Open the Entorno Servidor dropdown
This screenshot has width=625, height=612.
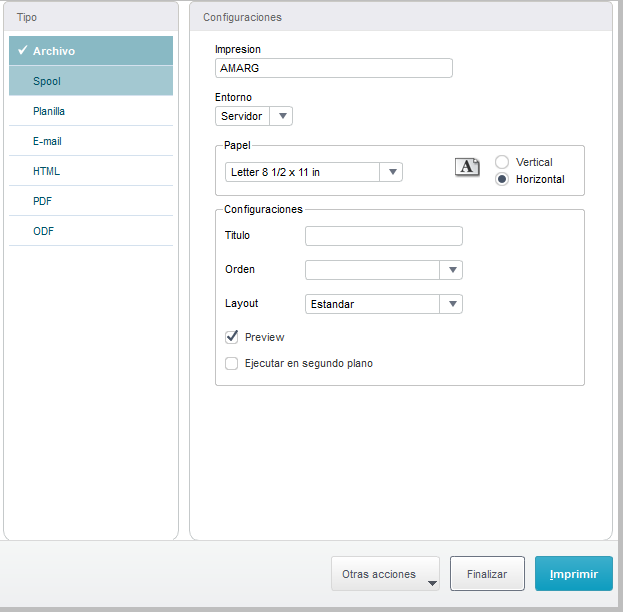[254, 116]
